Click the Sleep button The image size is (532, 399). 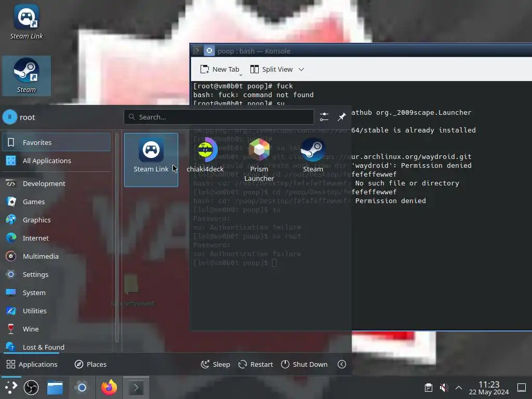pos(216,364)
